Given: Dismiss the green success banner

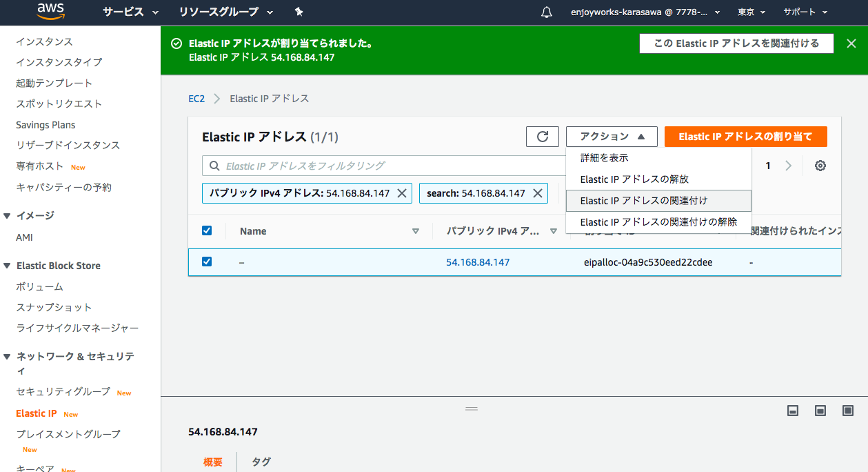Looking at the screenshot, I should [x=850, y=43].
